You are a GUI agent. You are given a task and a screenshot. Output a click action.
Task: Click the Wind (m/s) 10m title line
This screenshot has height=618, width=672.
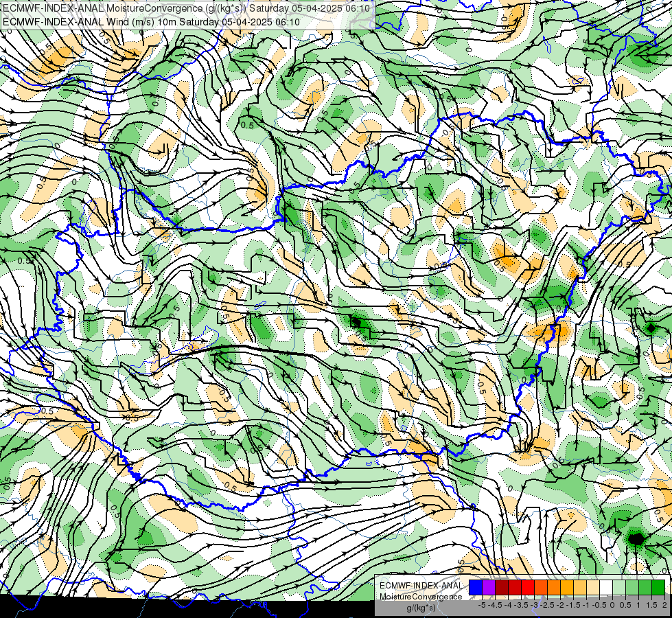point(151,22)
